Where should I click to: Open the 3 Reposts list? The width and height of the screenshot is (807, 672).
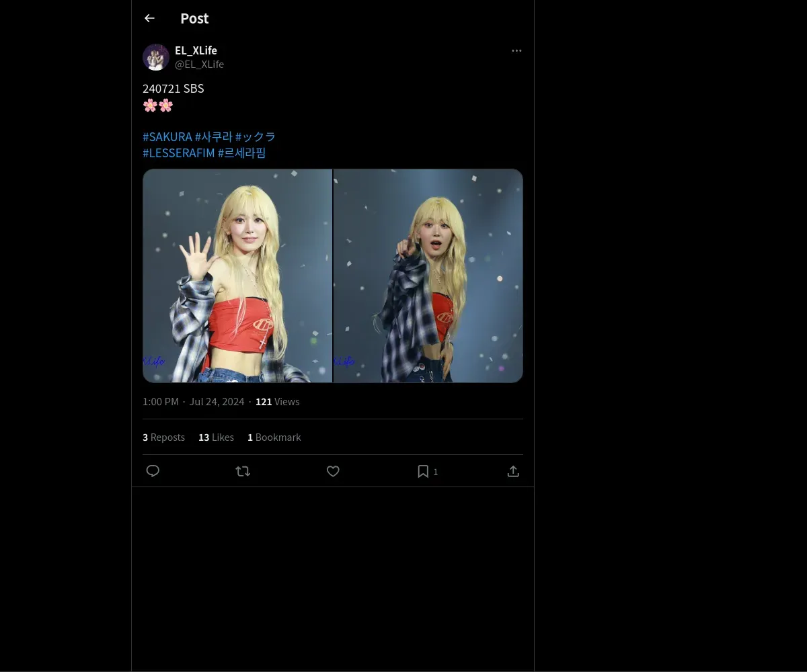[x=163, y=437]
